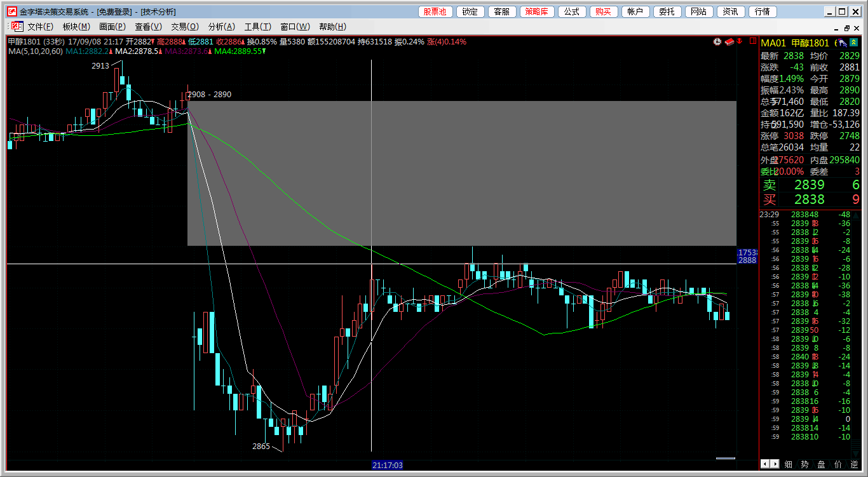Open the 工具(T) menu
Screen dimensions: 868x477
point(258,27)
